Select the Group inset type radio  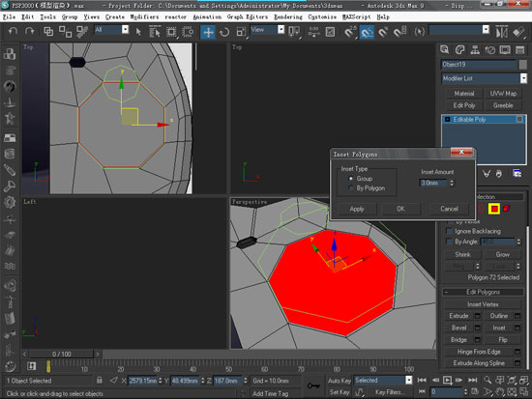pyautogui.click(x=351, y=179)
